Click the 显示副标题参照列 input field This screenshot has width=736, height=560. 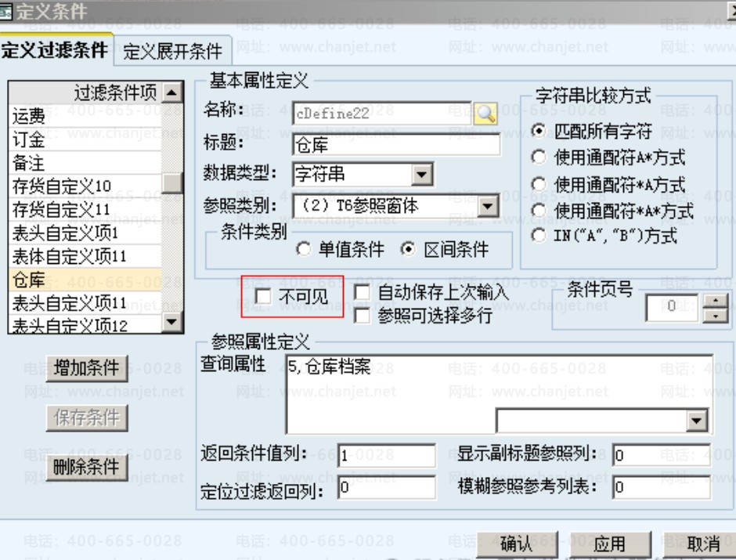662,455
